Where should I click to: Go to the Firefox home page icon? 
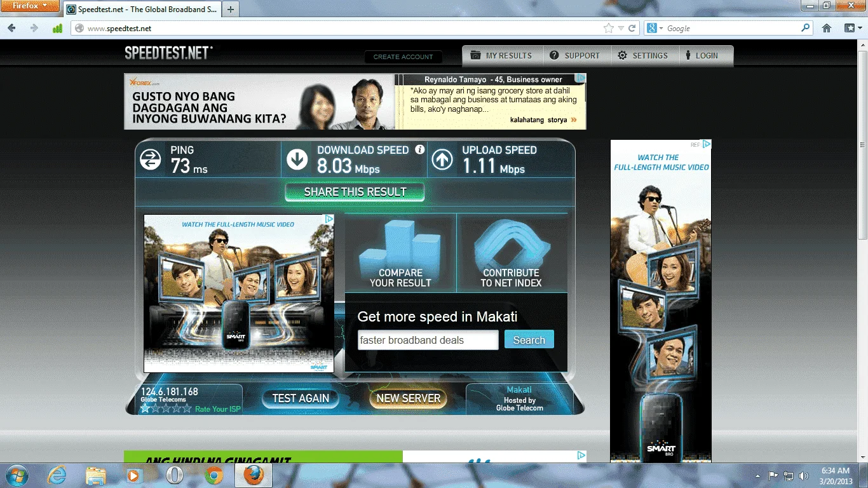[827, 28]
